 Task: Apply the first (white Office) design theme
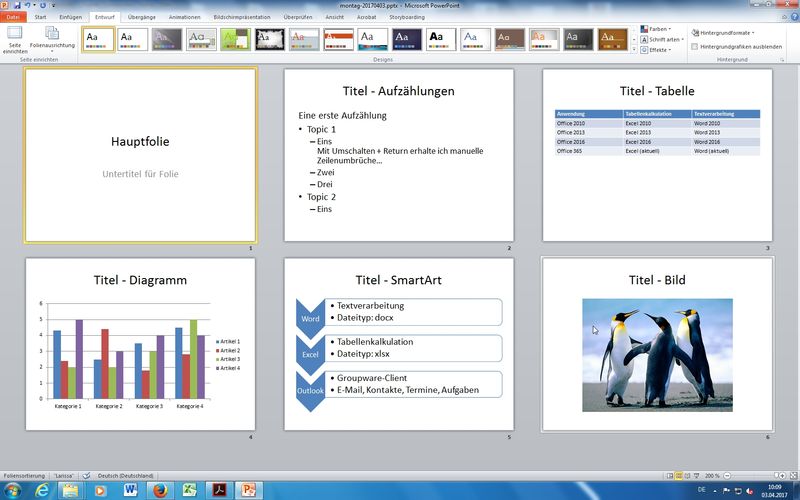coord(98,39)
